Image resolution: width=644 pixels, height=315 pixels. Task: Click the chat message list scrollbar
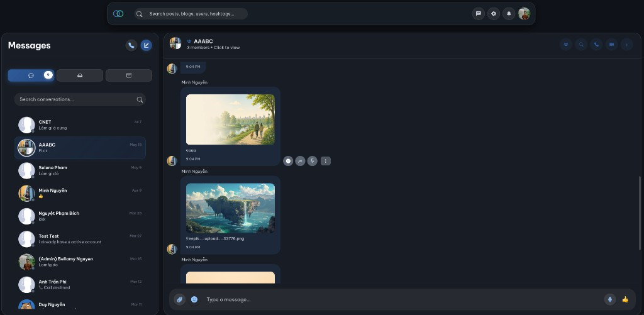pyautogui.click(x=640, y=213)
